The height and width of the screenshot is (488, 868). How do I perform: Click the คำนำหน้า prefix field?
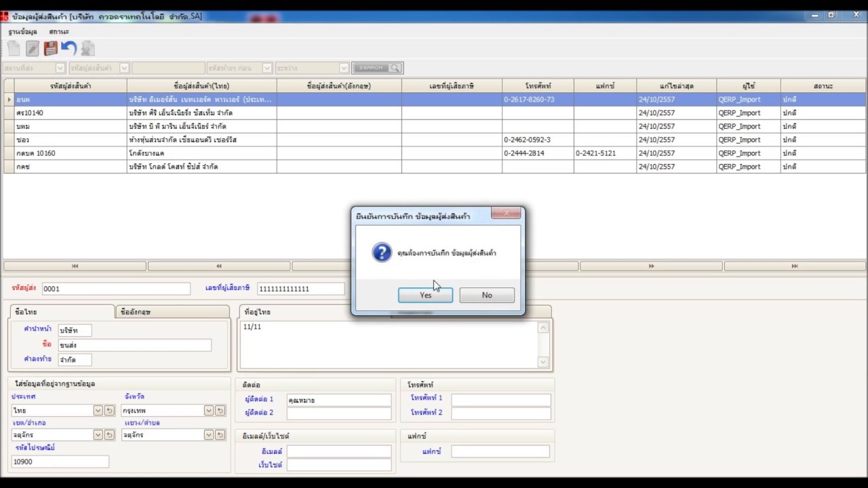[75, 331]
